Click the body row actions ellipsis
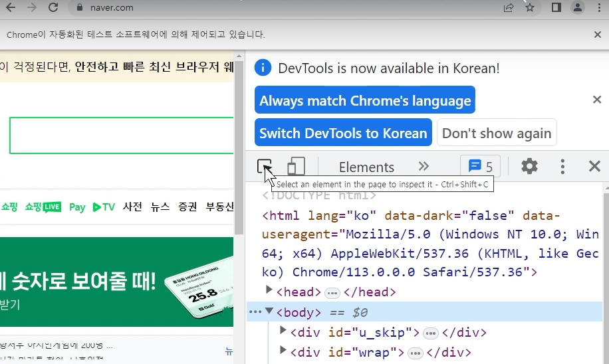 [x=255, y=312]
